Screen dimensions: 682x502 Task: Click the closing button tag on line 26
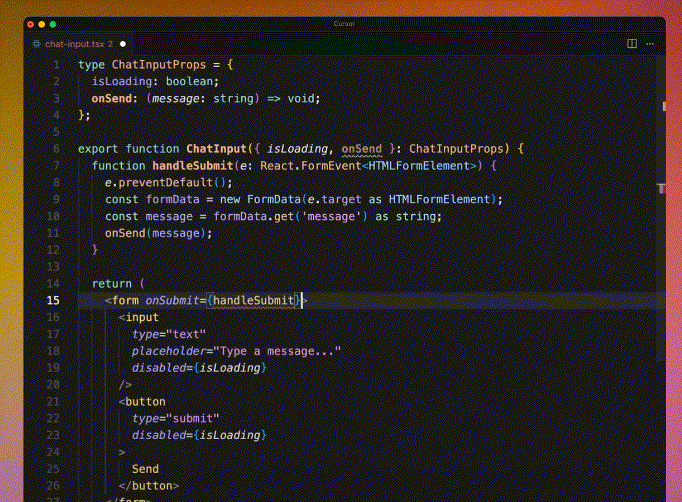[x=149, y=486]
